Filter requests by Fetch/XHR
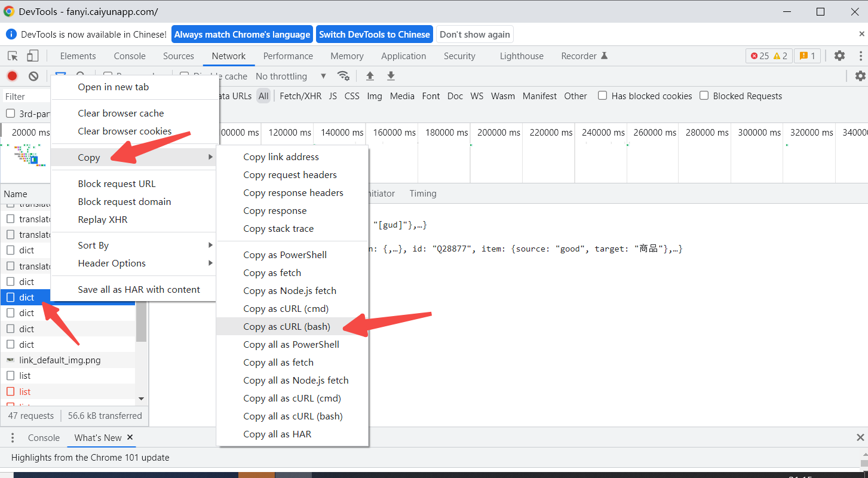 (300, 96)
